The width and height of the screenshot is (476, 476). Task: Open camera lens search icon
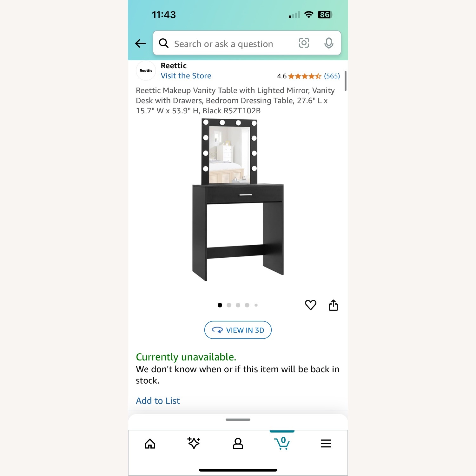click(304, 43)
